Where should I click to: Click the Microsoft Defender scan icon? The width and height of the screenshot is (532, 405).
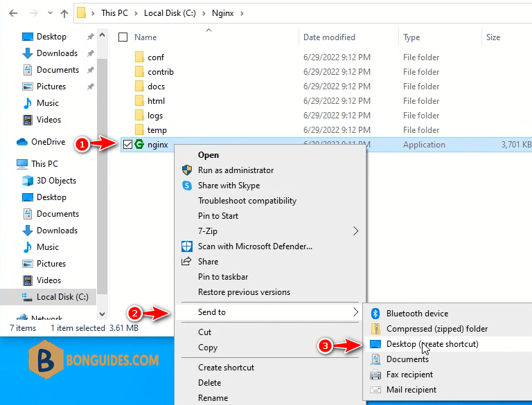click(x=187, y=246)
